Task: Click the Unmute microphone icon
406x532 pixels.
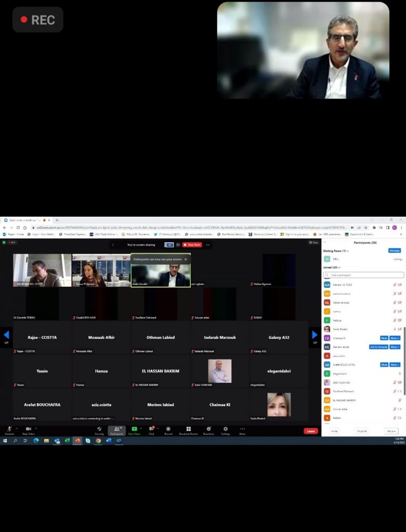Action: coord(9,429)
